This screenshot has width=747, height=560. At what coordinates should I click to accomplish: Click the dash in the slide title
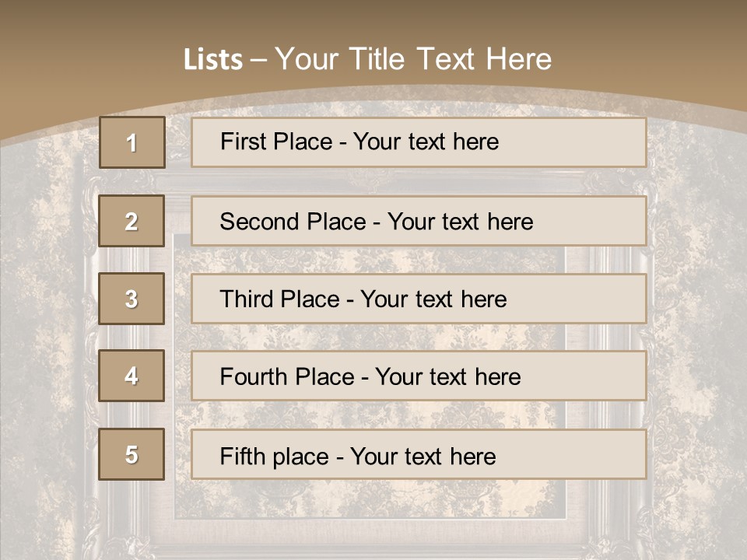coord(258,60)
